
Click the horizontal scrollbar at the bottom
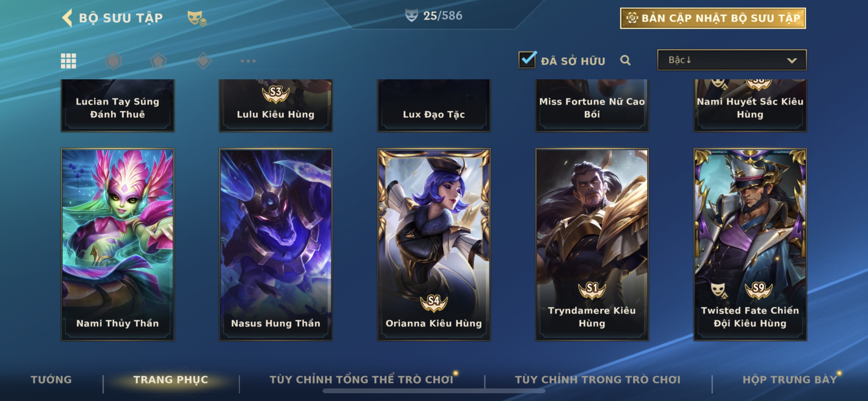(434, 391)
